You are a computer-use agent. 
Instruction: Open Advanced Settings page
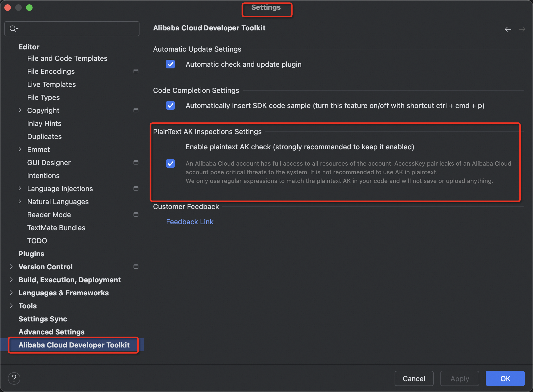click(x=52, y=332)
